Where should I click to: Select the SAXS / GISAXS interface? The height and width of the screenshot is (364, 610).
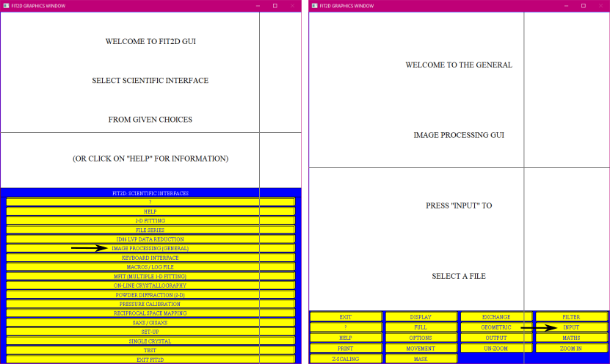coord(150,322)
